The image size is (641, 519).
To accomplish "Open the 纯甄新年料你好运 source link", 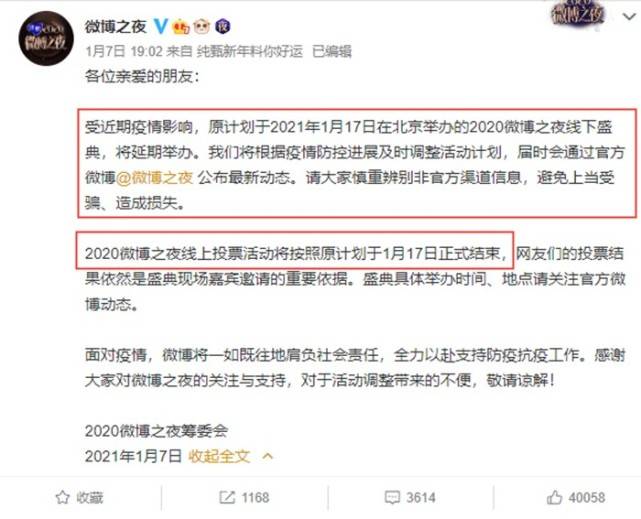I will (x=250, y=51).
